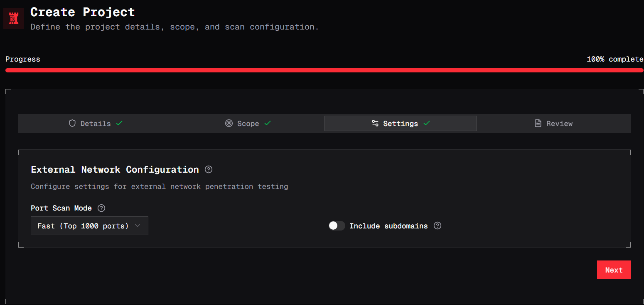The height and width of the screenshot is (305, 644).
Task: Click the shield icon on Details tab
Action: (72, 124)
